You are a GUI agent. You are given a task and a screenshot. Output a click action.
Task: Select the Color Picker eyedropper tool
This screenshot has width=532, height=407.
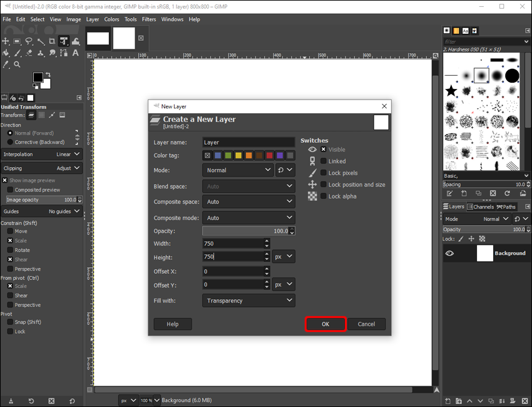(6, 64)
